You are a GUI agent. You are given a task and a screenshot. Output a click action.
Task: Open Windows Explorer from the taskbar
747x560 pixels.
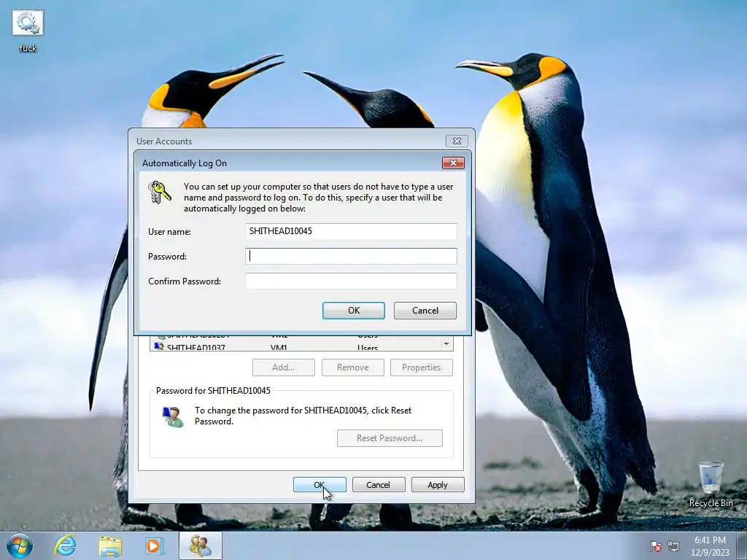[110, 545]
